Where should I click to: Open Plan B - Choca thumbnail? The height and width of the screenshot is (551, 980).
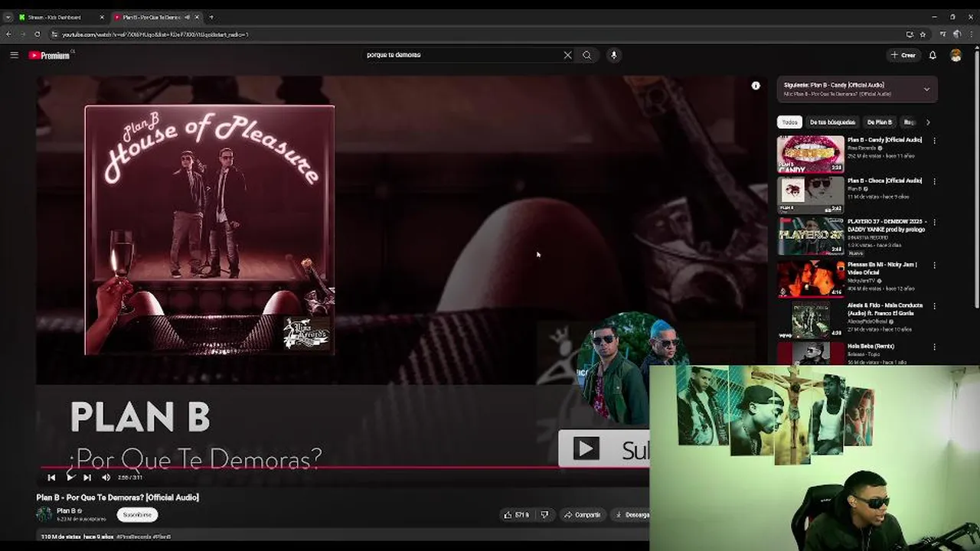click(811, 195)
